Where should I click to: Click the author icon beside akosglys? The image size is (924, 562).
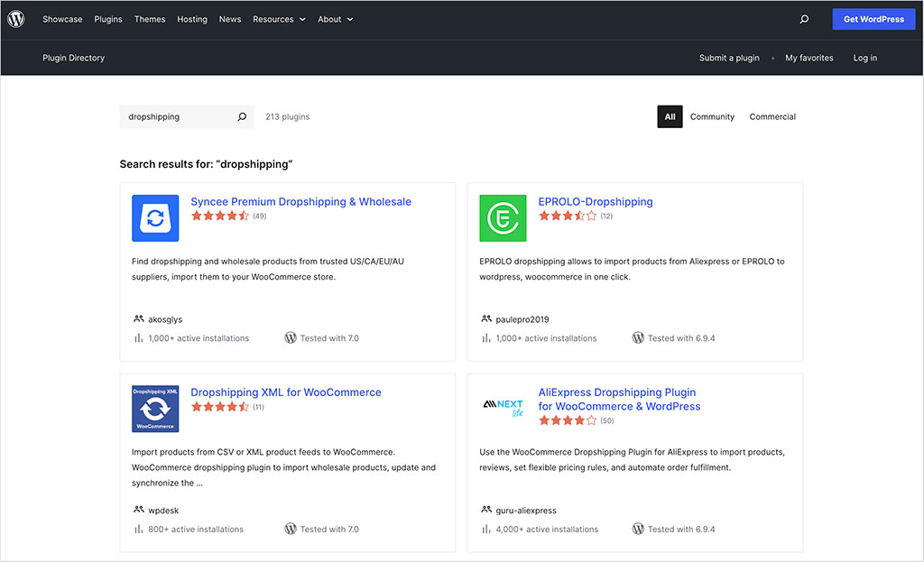138,318
